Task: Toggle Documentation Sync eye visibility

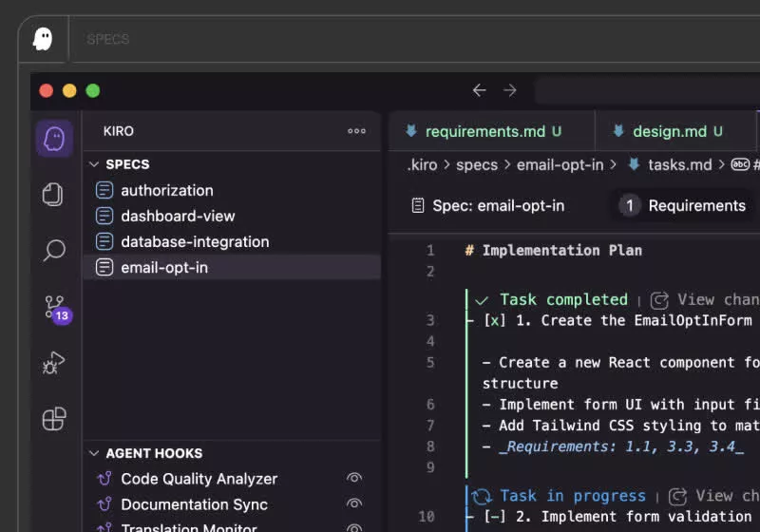Action: pyautogui.click(x=354, y=503)
